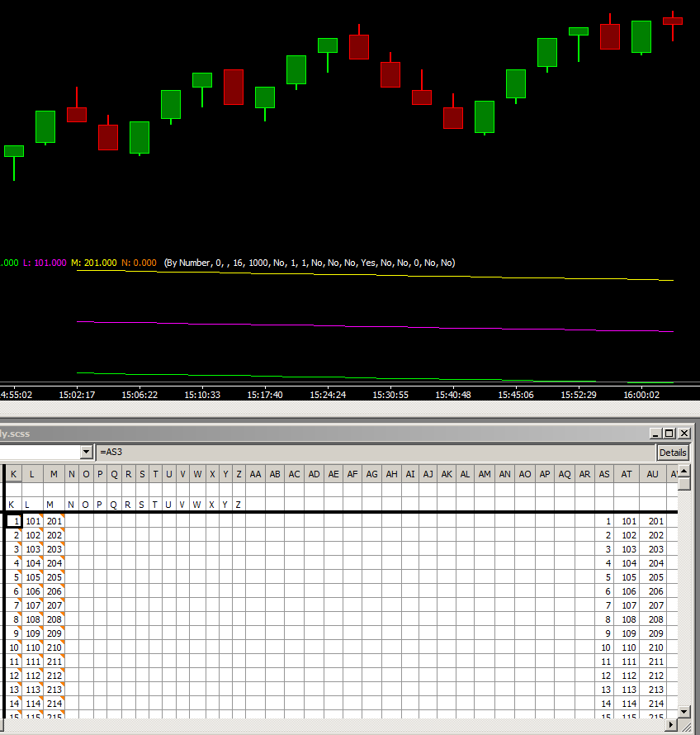This screenshot has width=700, height=735.
Task: Click the 15:30:55 time axis label
Action: tap(390, 395)
